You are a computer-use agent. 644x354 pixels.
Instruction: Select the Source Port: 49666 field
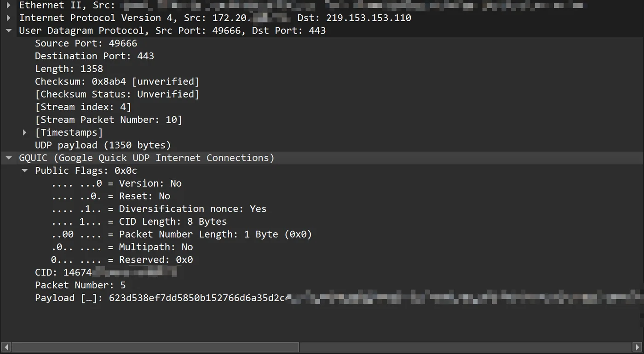(86, 43)
